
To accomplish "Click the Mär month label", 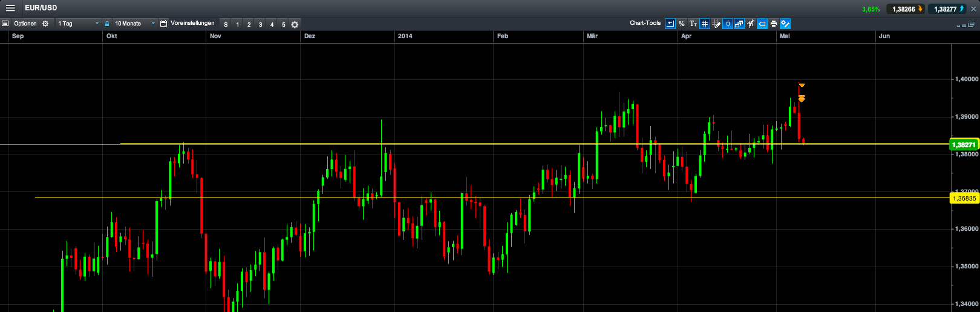I will (592, 36).
